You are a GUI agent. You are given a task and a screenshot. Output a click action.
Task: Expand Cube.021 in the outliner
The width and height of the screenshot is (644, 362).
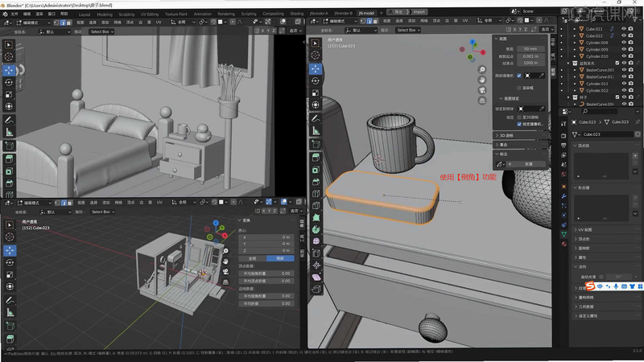(x=575, y=29)
